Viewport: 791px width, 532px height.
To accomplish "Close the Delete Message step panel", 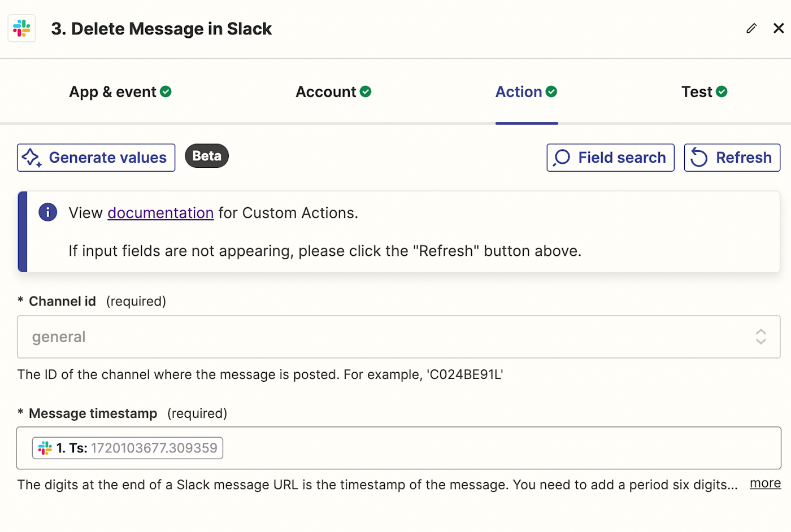I will [x=779, y=28].
